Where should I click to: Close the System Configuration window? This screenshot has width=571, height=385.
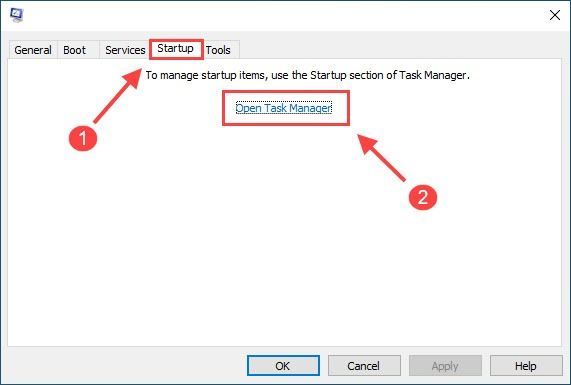pos(555,15)
